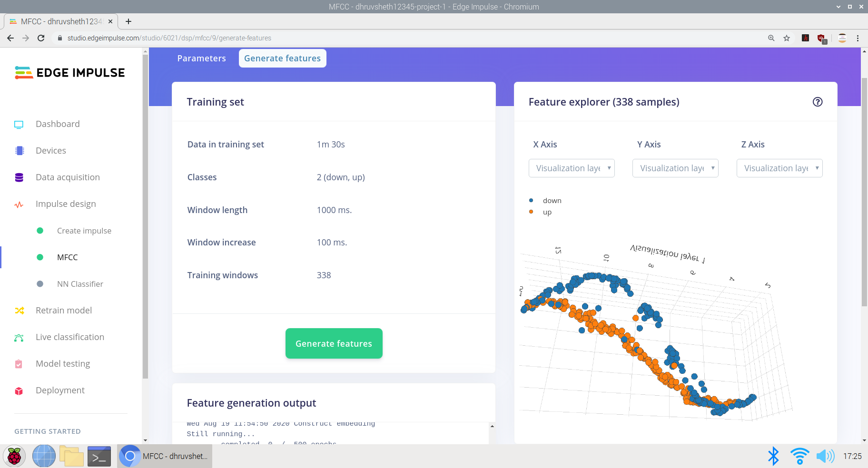This screenshot has width=868, height=468.
Task: Open Deployment using the box icon
Action: (19, 390)
